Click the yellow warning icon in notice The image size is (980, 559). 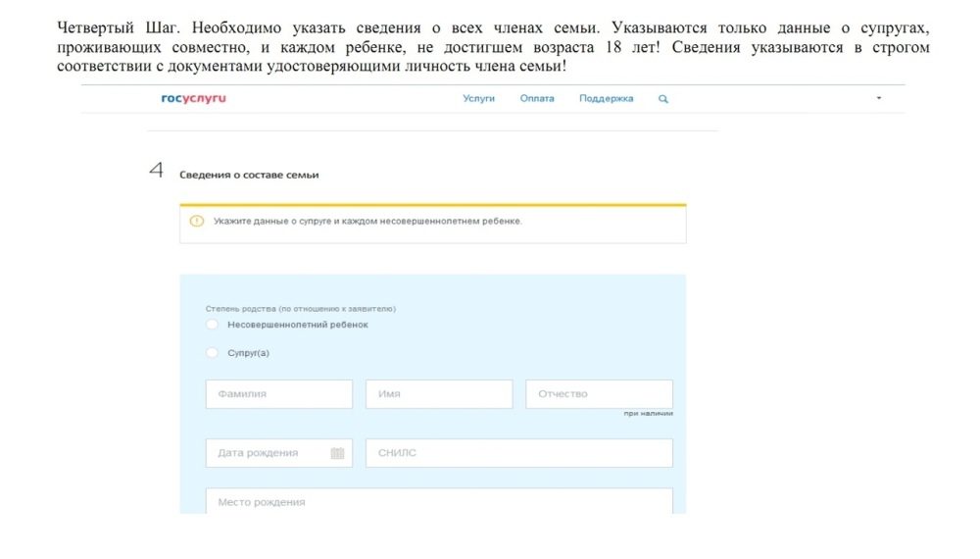coord(196,222)
